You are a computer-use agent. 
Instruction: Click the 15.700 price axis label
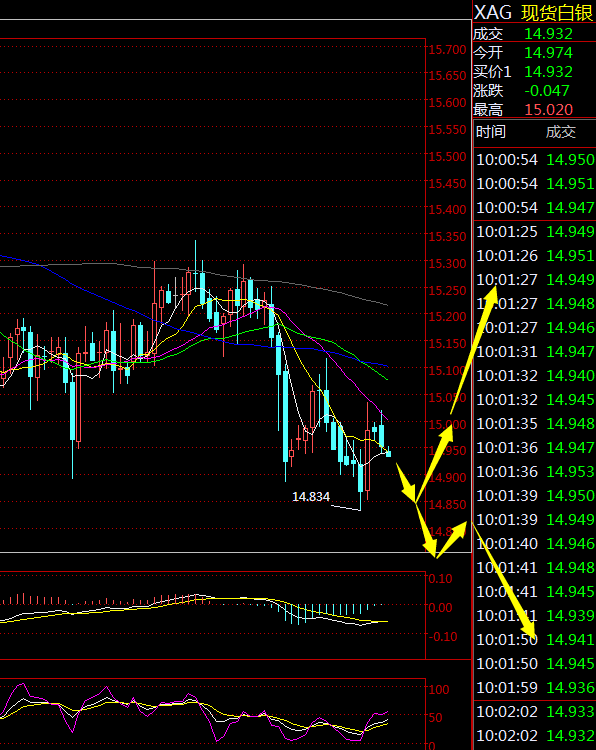point(447,50)
